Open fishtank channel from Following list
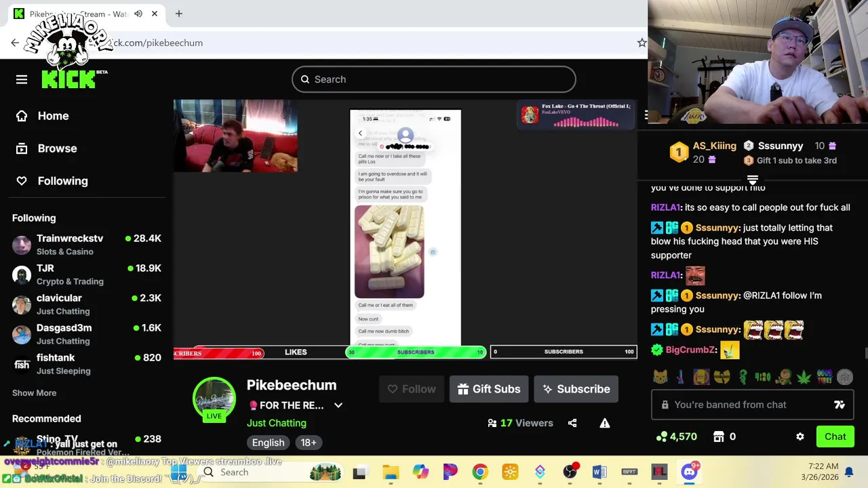 (86, 364)
